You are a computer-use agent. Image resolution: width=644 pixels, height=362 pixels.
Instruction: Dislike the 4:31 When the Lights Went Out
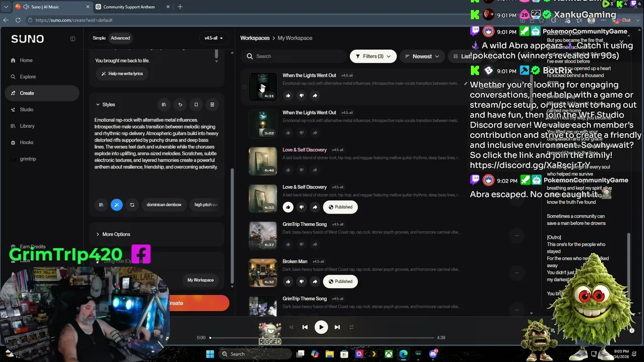301,96
